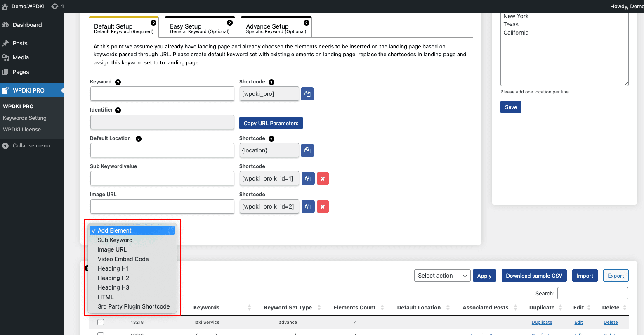Viewport: 644px width, 335px height.
Task: Click the updates refresh icon
Action: 55,7
